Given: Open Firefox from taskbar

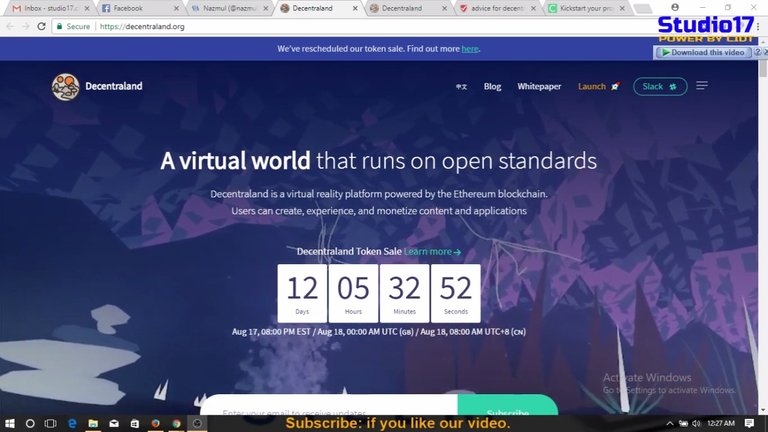Looking at the screenshot, I should pyautogui.click(x=156, y=423).
